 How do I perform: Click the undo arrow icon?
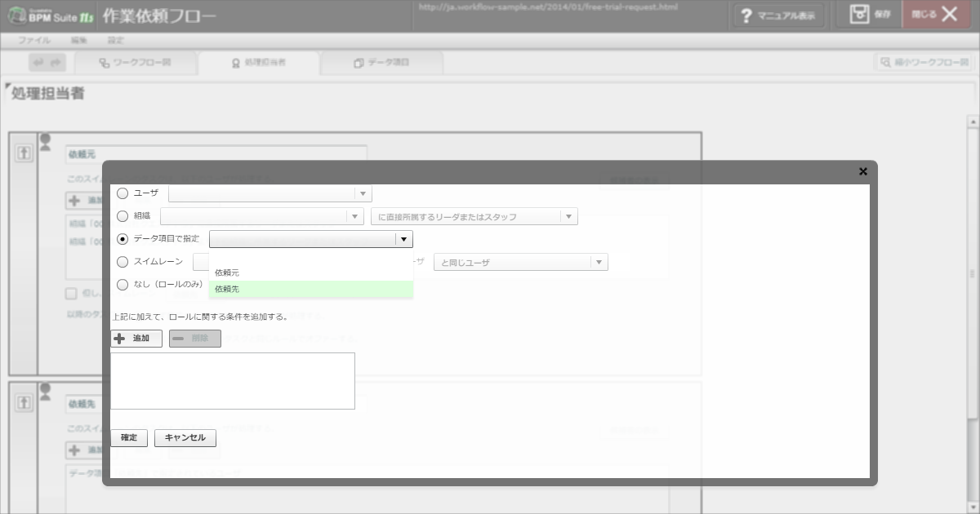tap(38, 63)
